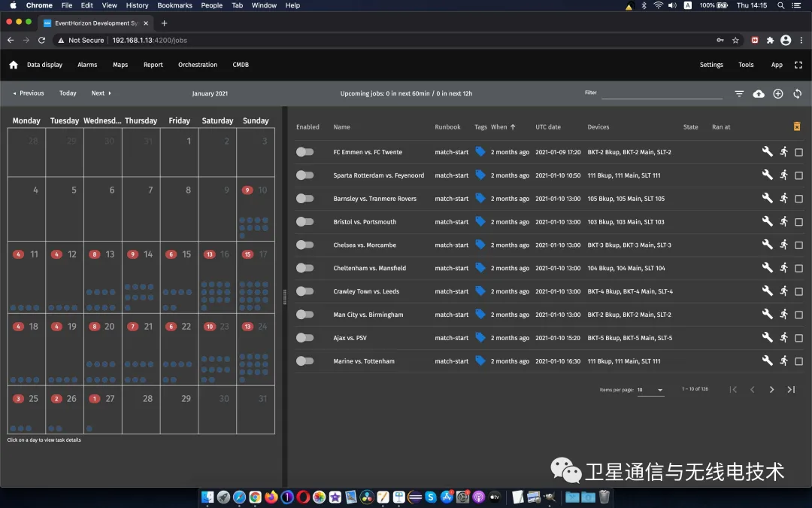812x508 pixels.
Task: Expand the Tools menu
Action: pyautogui.click(x=746, y=65)
